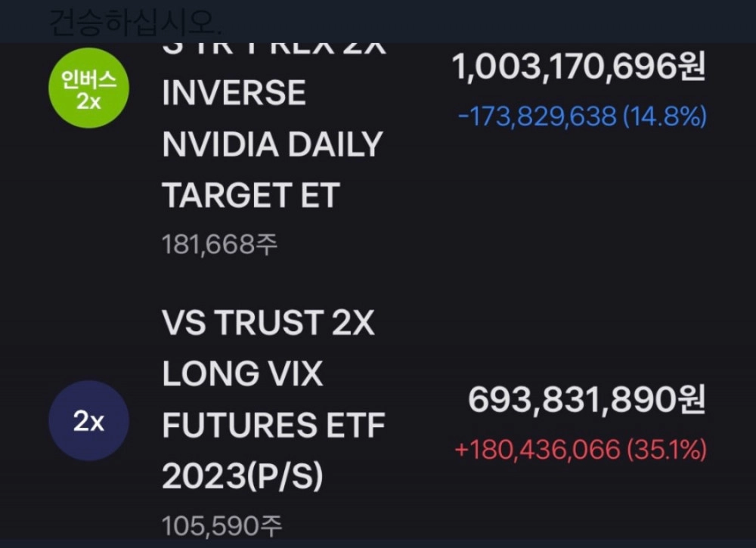The height and width of the screenshot is (548, 756).
Task: Tap the TARGET ET name line
Action: (x=251, y=195)
